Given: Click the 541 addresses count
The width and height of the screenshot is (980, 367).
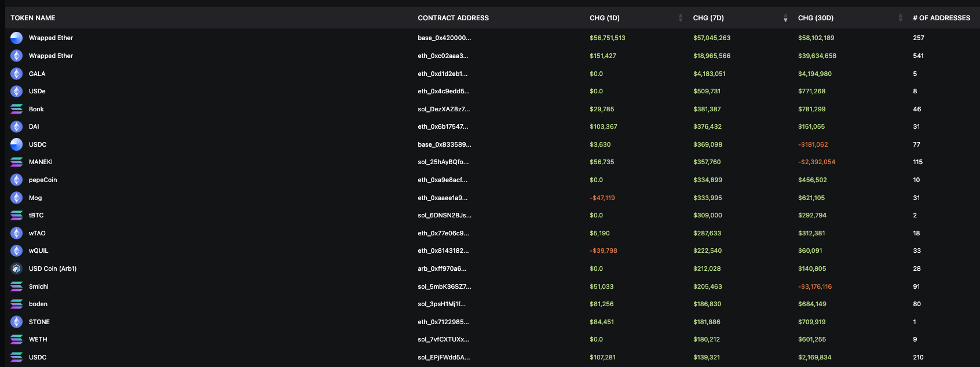Looking at the screenshot, I should (x=918, y=56).
